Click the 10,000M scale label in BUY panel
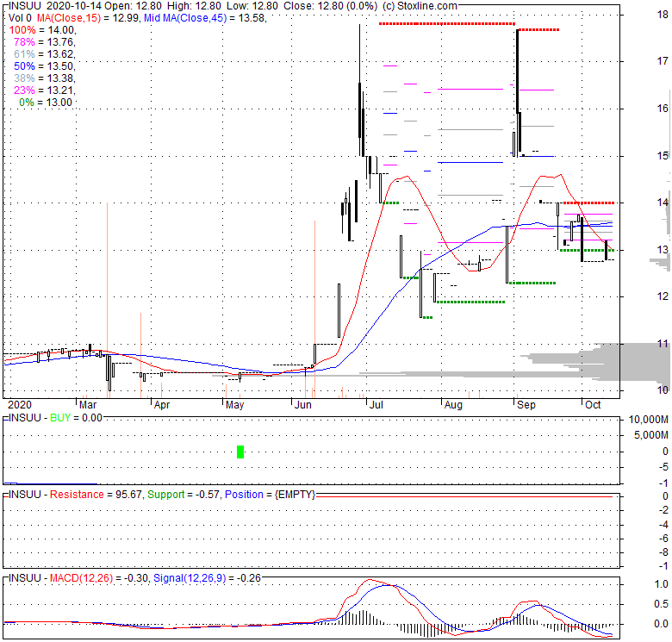Screen dimensions: 672x642 point(648,420)
